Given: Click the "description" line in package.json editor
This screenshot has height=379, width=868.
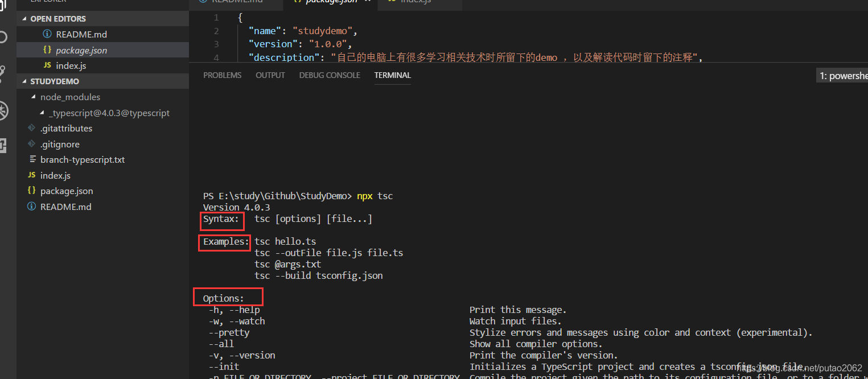Looking at the screenshot, I should pyautogui.click(x=476, y=57).
